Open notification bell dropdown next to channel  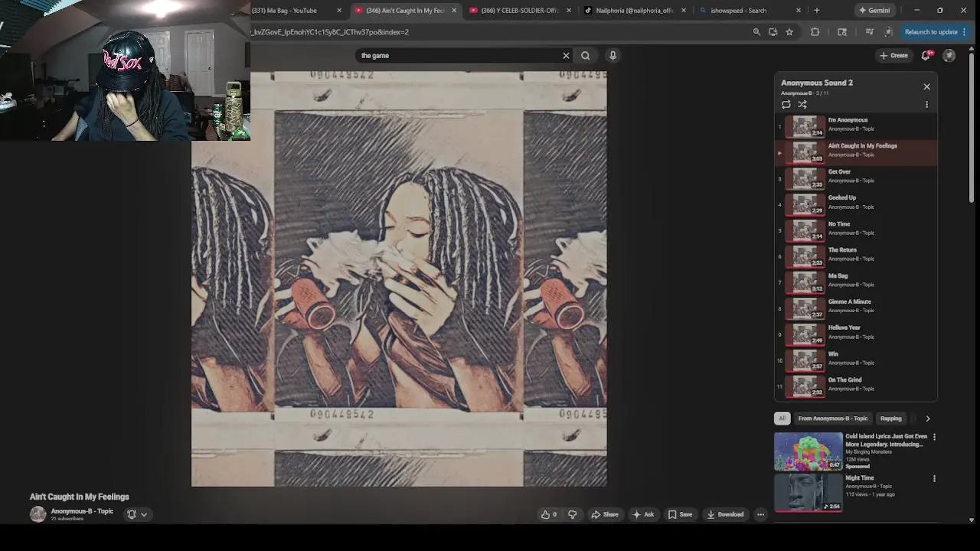137,514
